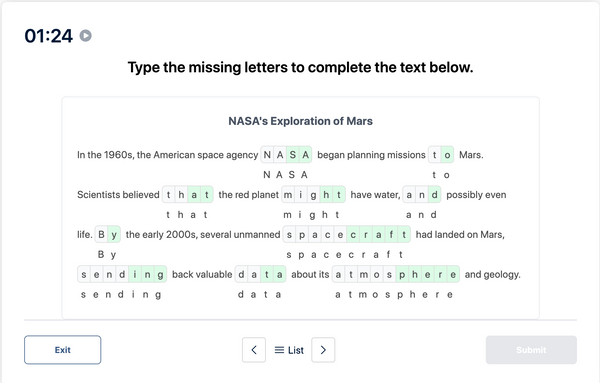Viewport: 600px width, 383px height.
Task: Click the 01:24 countdown timer
Action: [48, 36]
